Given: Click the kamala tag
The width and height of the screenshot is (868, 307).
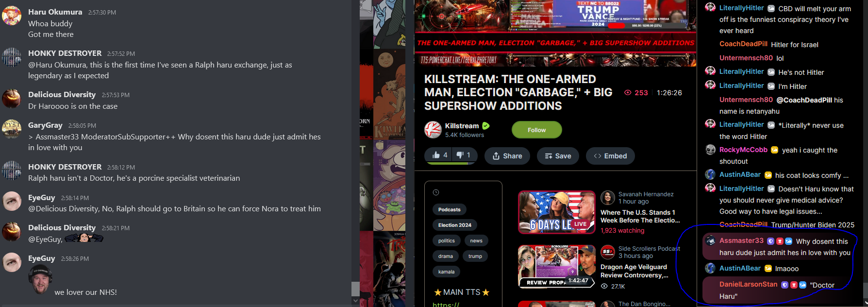Looking at the screenshot, I should (446, 272).
